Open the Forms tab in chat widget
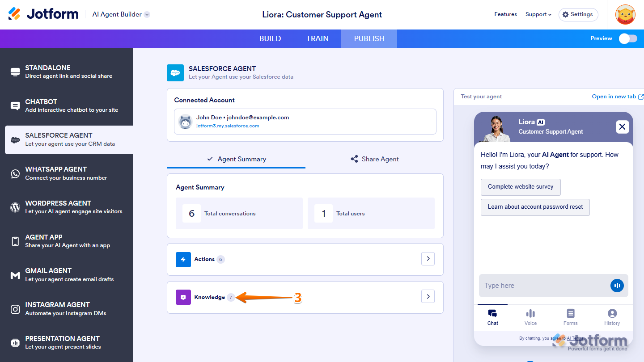The image size is (644, 362). coord(570,317)
